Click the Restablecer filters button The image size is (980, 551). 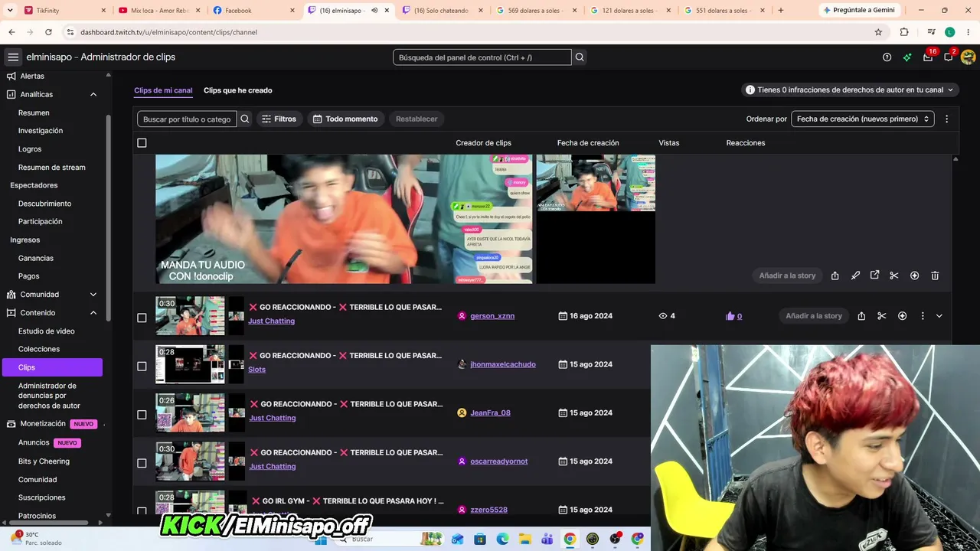(x=416, y=119)
